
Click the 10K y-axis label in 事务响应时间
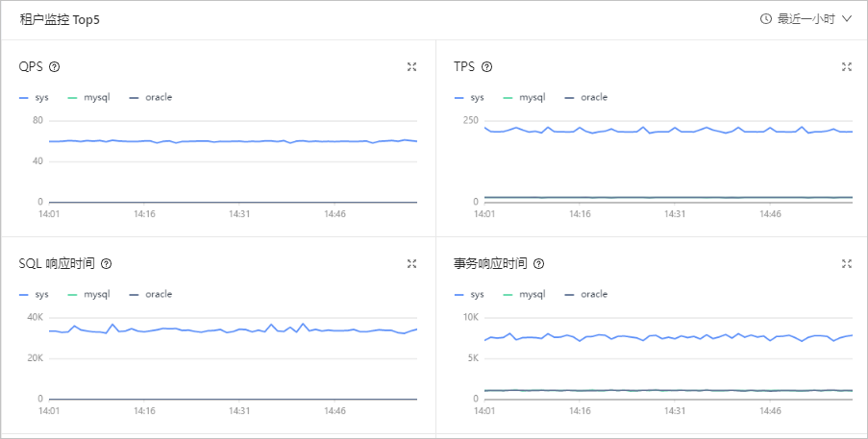pyautogui.click(x=471, y=318)
